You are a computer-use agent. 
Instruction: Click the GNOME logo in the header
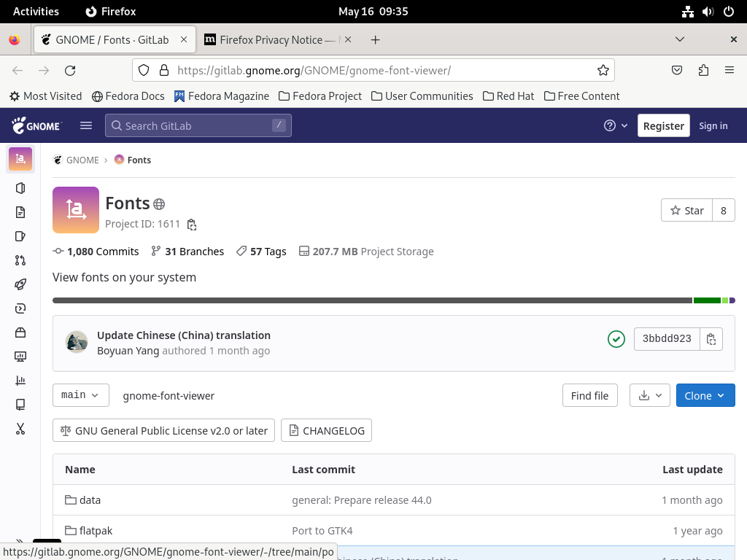36,125
